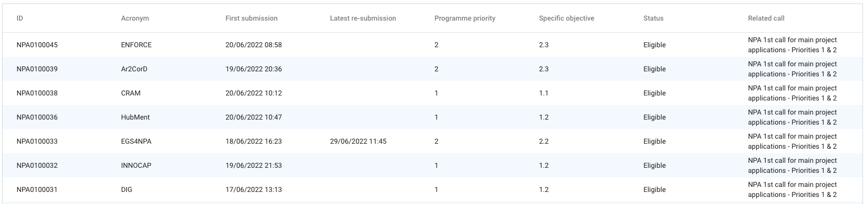Click the related call text in INNOCAP row
The image size is (868, 204).
pos(792,165)
